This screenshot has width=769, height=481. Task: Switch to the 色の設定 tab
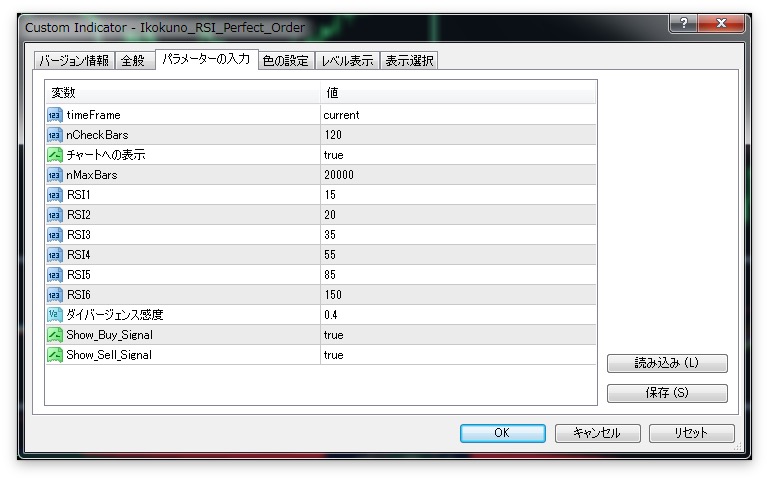coord(285,61)
